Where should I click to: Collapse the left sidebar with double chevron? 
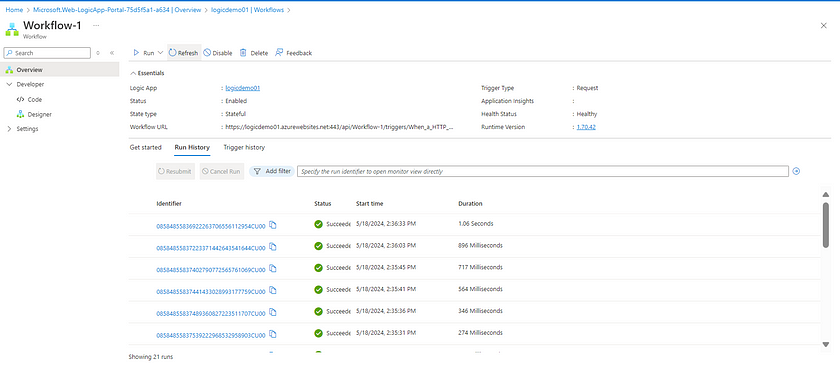click(112, 53)
